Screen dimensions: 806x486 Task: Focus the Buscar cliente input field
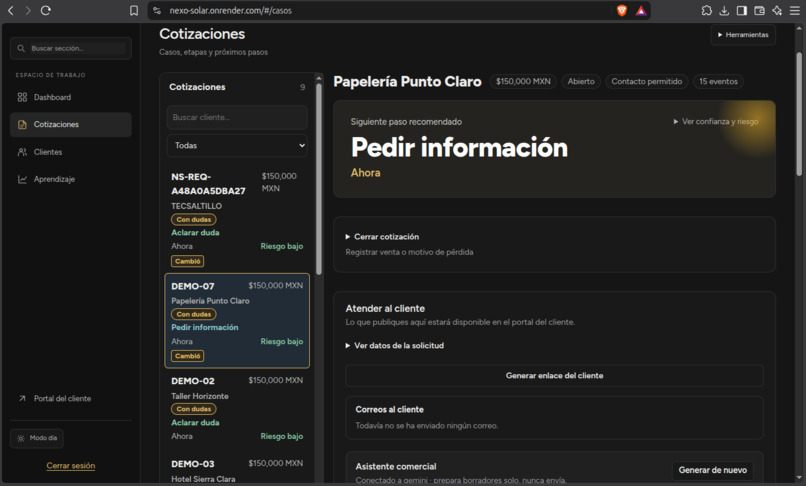pos(237,117)
